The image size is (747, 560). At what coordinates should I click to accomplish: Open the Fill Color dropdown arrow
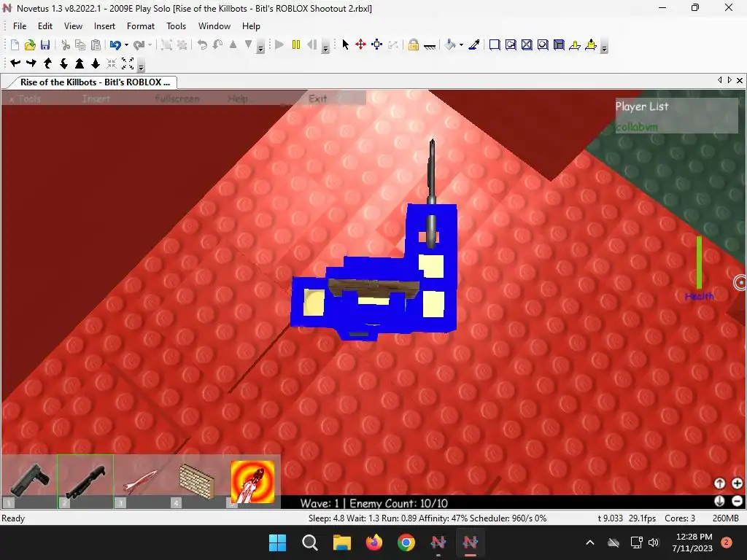(x=461, y=45)
